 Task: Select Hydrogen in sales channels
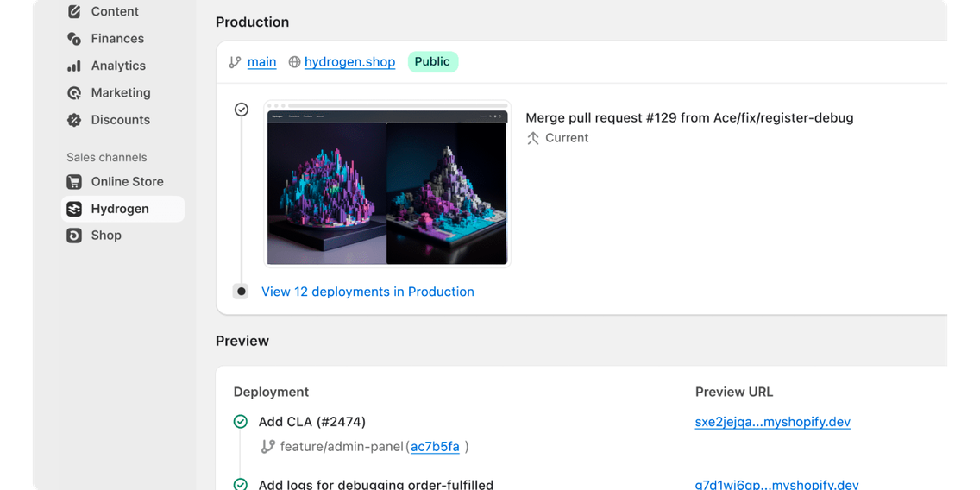(x=120, y=209)
